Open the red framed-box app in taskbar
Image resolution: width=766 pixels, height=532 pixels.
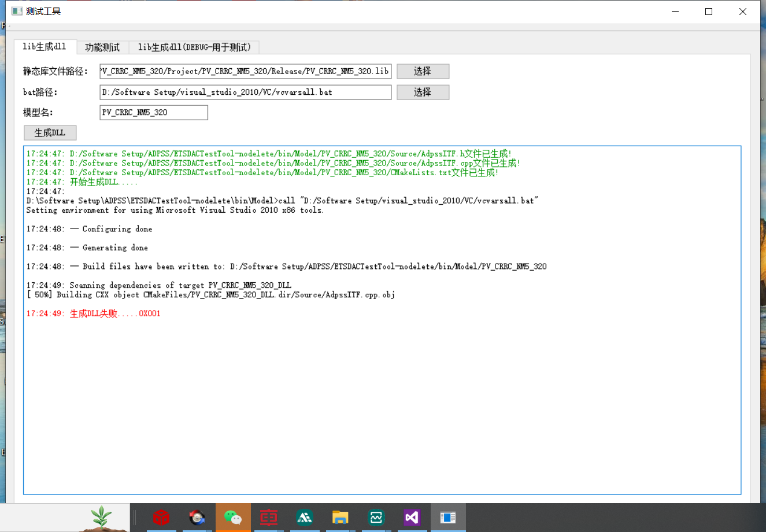tap(269, 518)
